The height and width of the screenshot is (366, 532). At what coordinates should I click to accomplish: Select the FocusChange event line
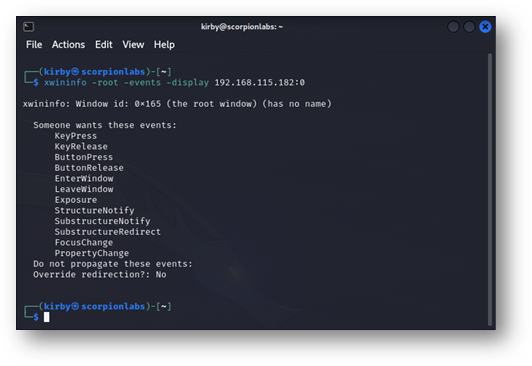tap(84, 243)
